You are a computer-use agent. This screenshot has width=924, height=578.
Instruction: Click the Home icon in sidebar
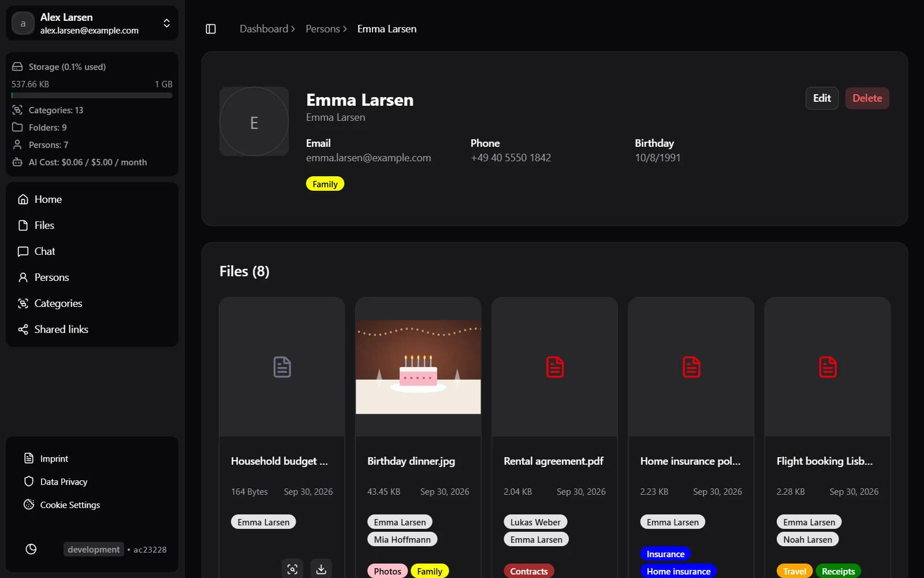point(23,199)
